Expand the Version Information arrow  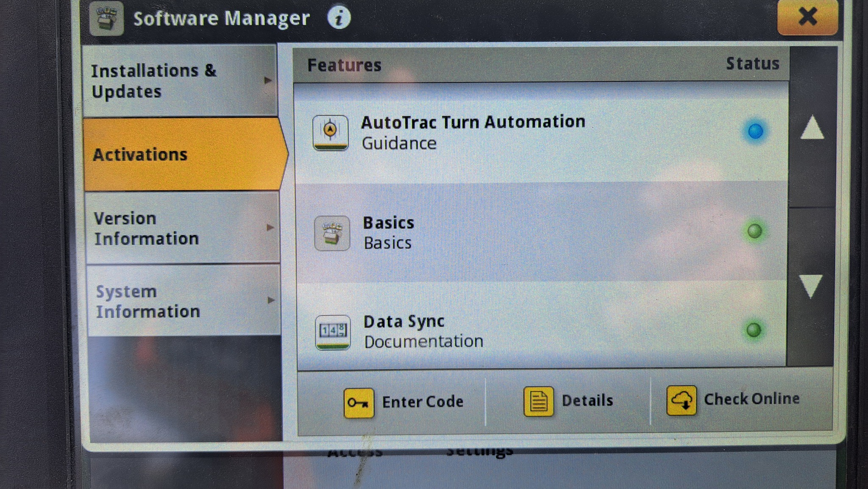pyautogui.click(x=270, y=227)
